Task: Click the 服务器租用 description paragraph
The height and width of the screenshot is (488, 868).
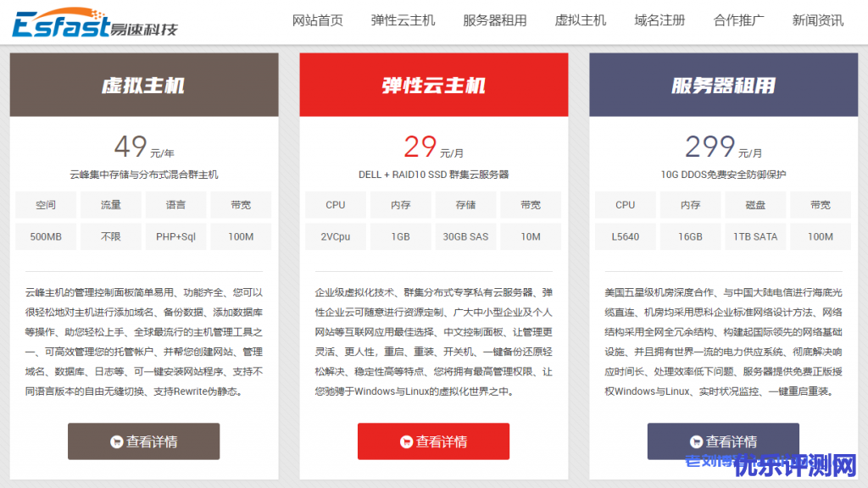Action: coord(724,342)
